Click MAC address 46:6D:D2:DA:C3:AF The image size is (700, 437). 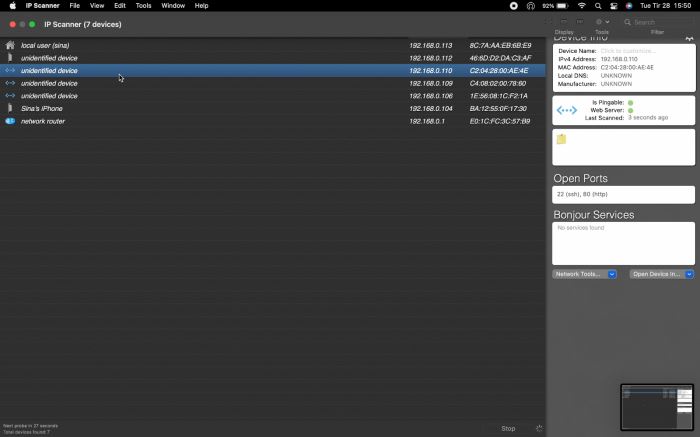(500, 58)
